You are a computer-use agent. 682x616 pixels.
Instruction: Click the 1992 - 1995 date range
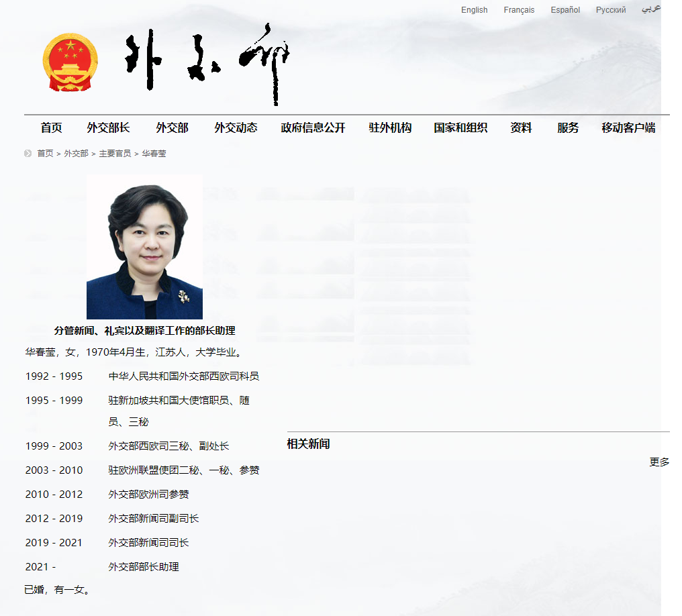(54, 376)
